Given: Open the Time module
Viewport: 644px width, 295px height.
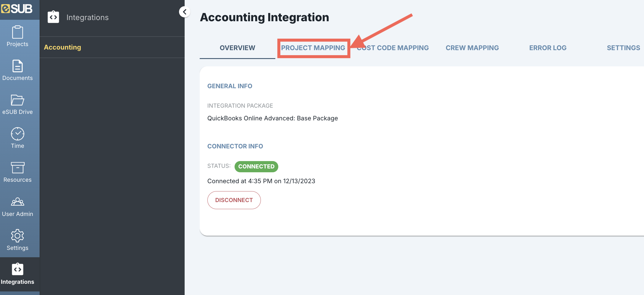Looking at the screenshot, I should pyautogui.click(x=17, y=138).
